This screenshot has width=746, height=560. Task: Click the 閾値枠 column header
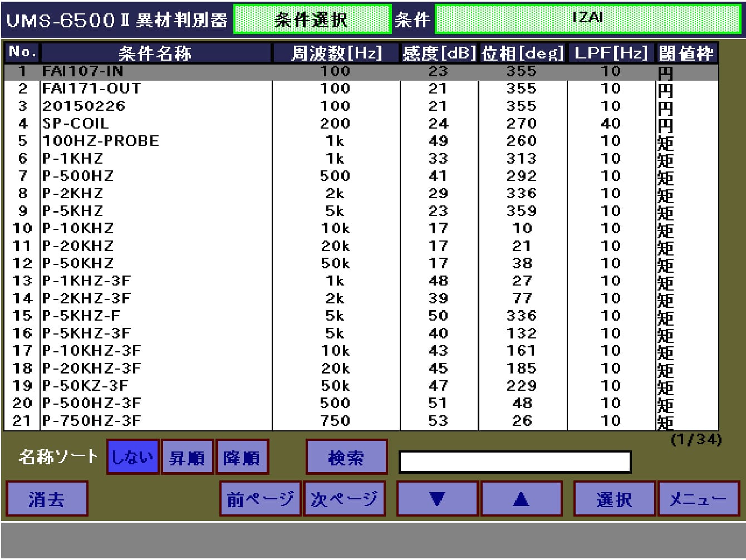click(687, 53)
